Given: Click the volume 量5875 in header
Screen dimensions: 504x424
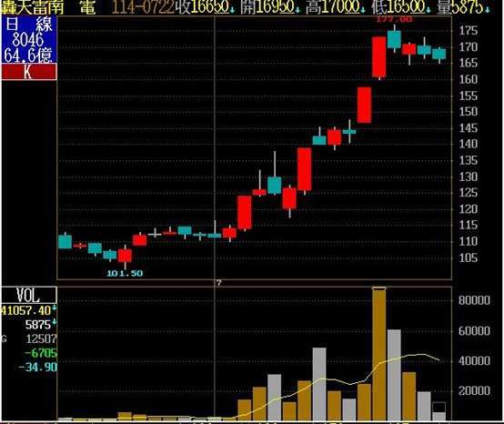Looking at the screenshot, I should pos(462,7).
